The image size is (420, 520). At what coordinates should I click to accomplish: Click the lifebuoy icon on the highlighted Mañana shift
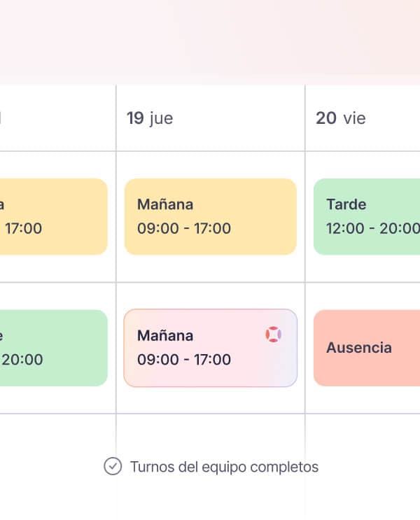[273, 335]
